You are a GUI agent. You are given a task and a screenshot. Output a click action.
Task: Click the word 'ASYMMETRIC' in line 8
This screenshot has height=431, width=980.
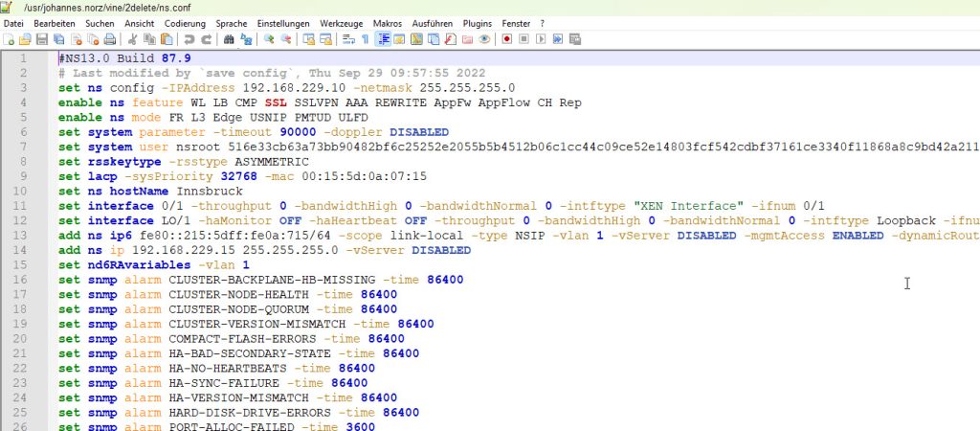[273, 162]
